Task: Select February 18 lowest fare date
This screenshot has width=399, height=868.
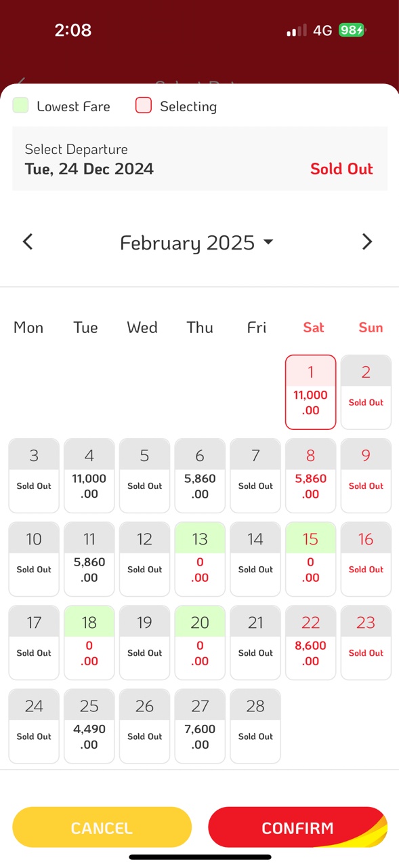Action: pos(89,643)
